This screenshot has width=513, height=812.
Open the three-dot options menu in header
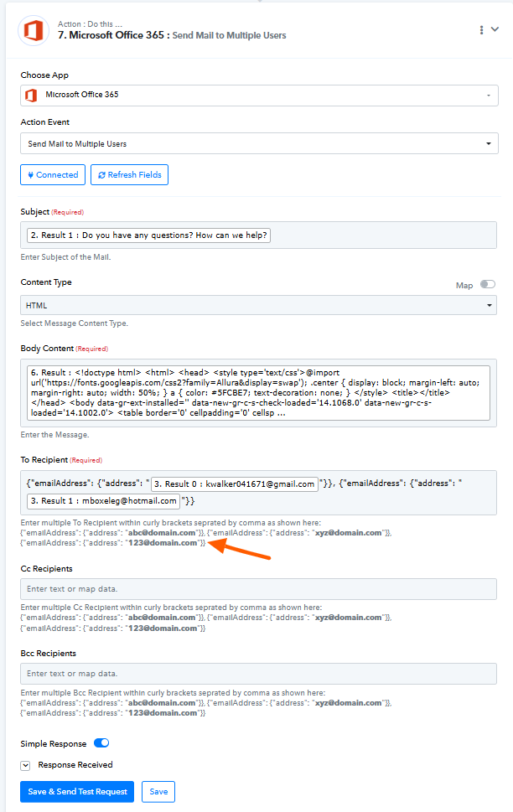(x=481, y=30)
